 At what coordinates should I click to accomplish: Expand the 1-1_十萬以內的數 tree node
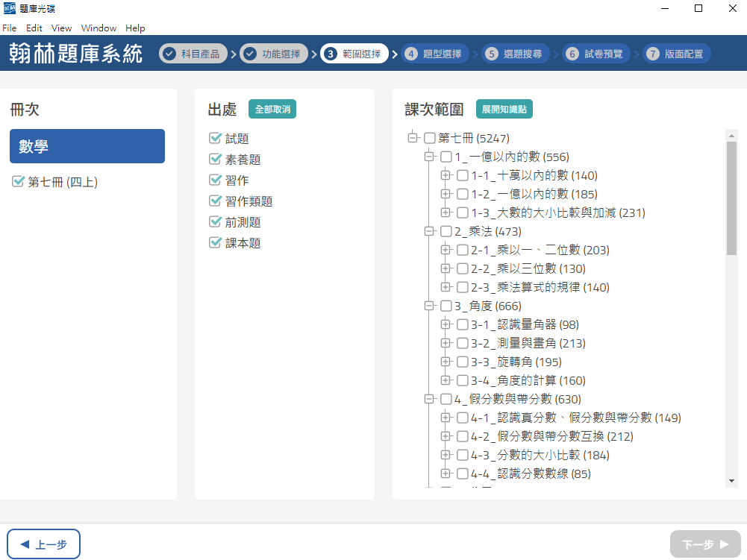click(446, 175)
